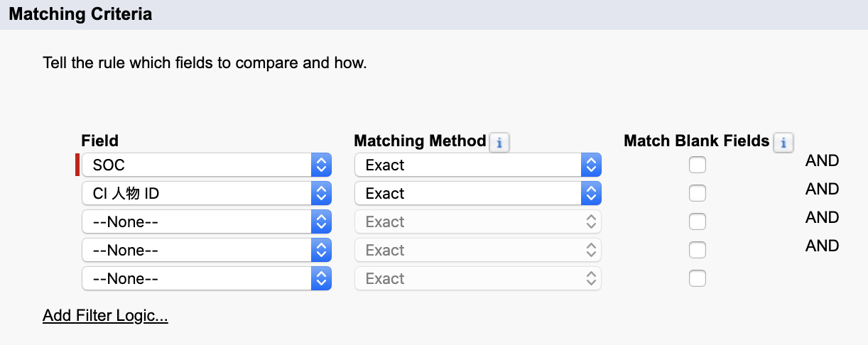The height and width of the screenshot is (345, 868).
Task: Check Match Blank Fields in third row
Action: (x=698, y=222)
